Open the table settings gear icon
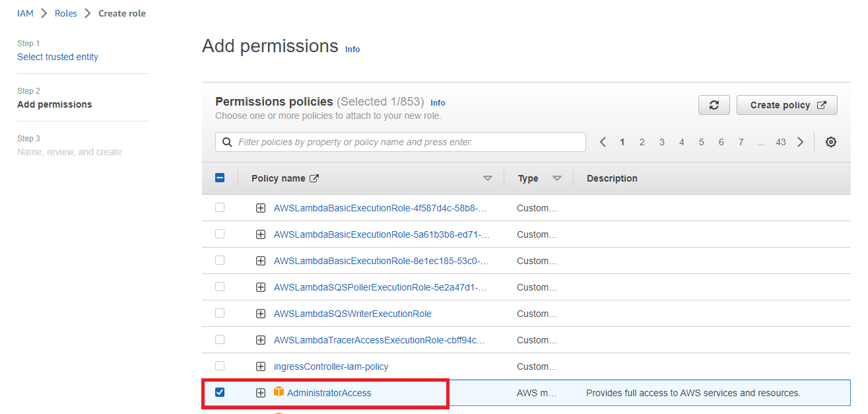The width and height of the screenshot is (868, 414). point(831,142)
